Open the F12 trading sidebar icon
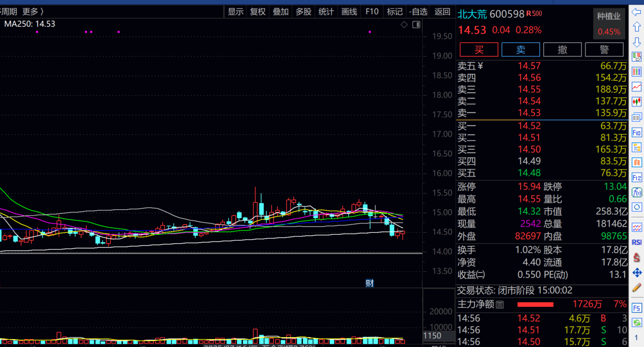Viewport: 644px width, 347px height. [x=636, y=177]
